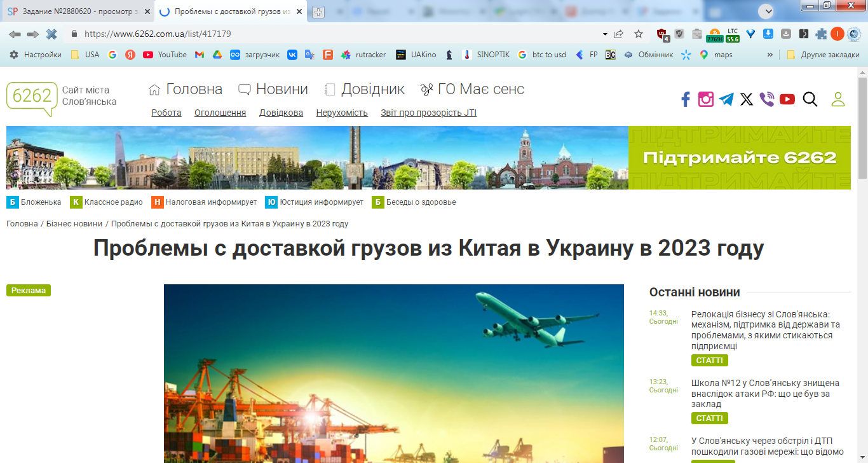
Task: Click the orange browser profile avatar
Action: (837, 34)
